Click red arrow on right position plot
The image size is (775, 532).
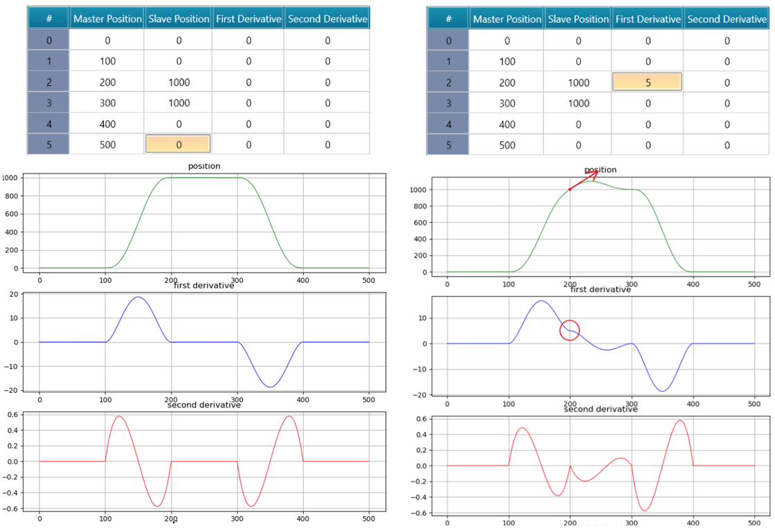click(x=584, y=180)
